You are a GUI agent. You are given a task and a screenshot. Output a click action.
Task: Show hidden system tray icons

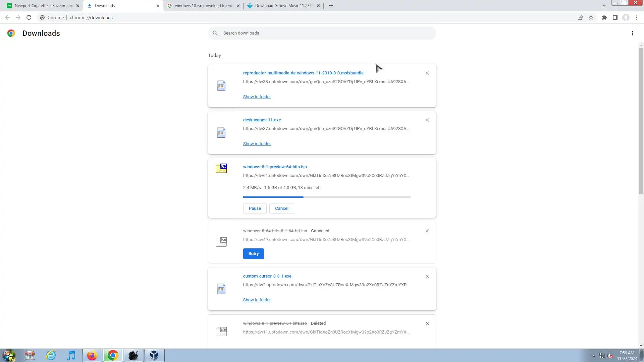pos(593,356)
